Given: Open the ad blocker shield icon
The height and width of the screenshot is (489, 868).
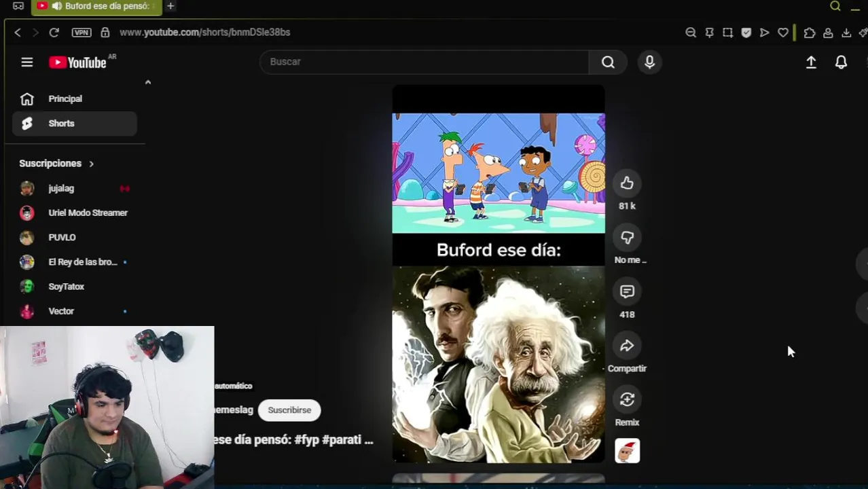Looking at the screenshot, I should [746, 32].
